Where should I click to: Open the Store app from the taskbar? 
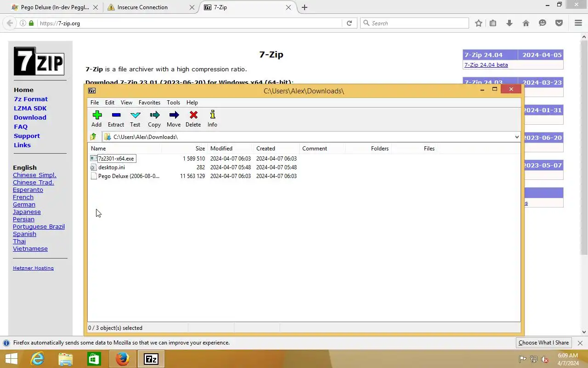click(94, 359)
